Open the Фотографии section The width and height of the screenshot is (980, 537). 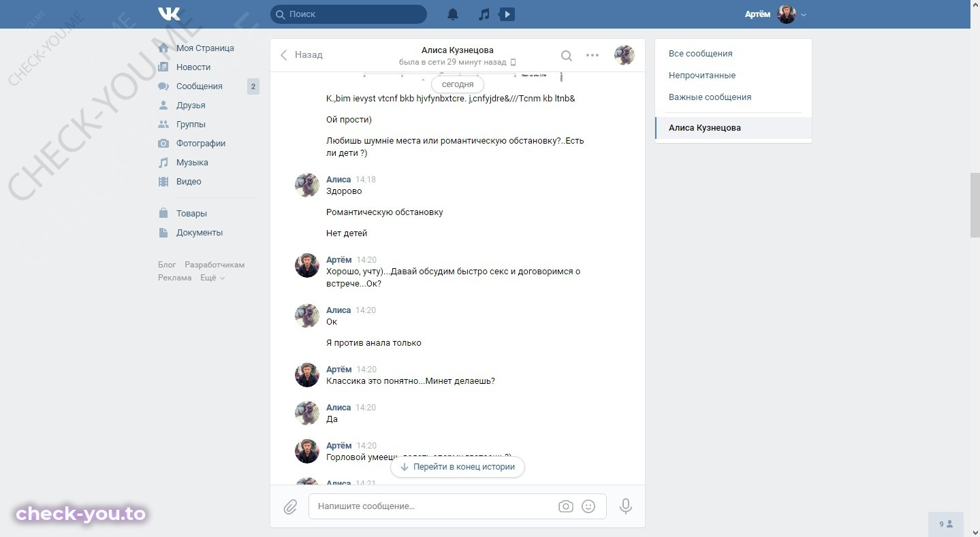[x=201, y=144]
